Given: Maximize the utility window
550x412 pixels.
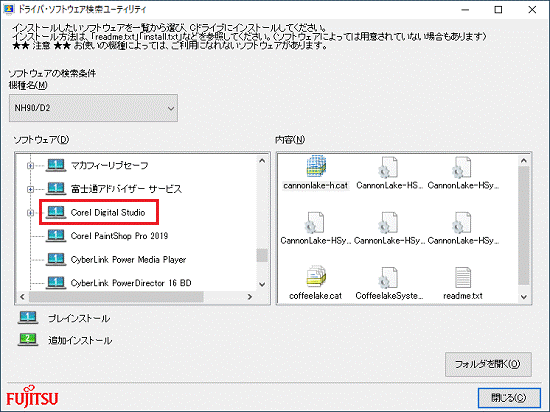Looking at the screenshot, I should click(x=498, y=10).
